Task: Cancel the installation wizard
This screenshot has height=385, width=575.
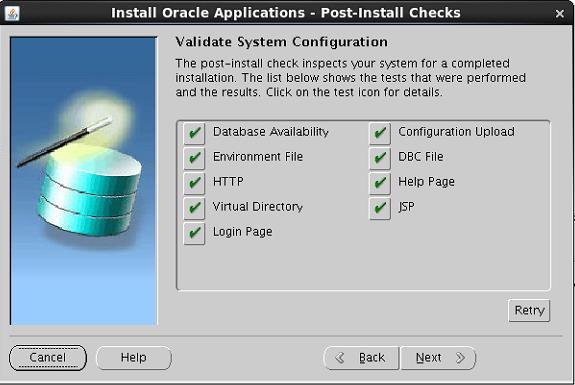Action: point(48,358)
